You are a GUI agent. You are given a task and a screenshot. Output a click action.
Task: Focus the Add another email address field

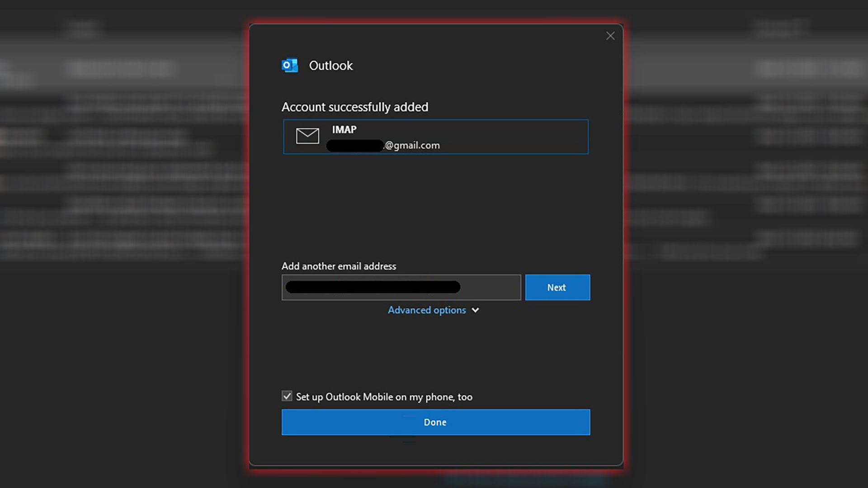(401, 287)
